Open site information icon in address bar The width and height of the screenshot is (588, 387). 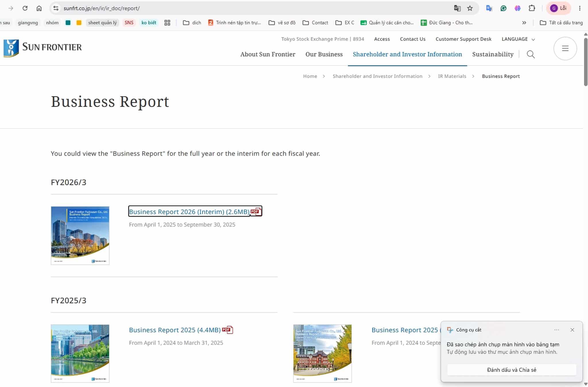click(x=56, y=8)
